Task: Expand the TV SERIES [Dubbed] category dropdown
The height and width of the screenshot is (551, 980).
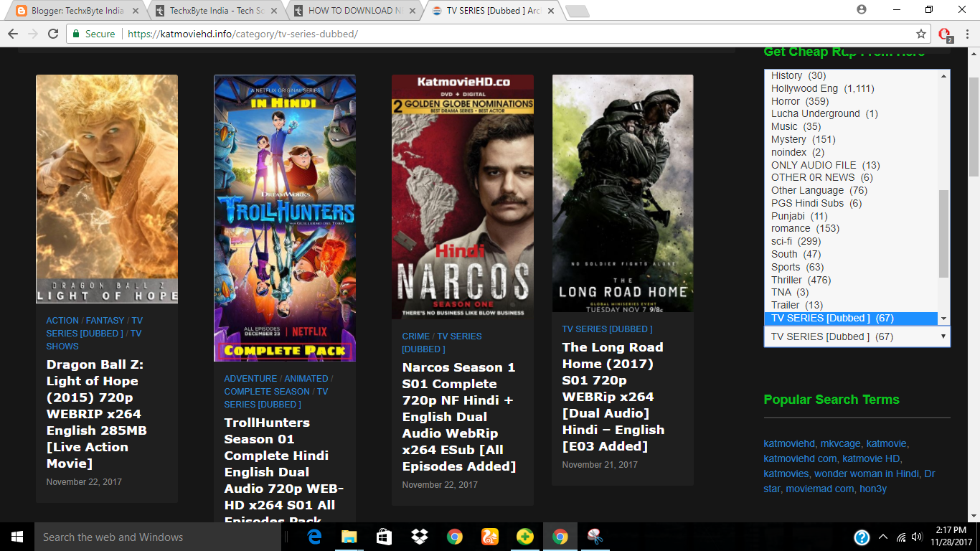Action: pos(857,336)
